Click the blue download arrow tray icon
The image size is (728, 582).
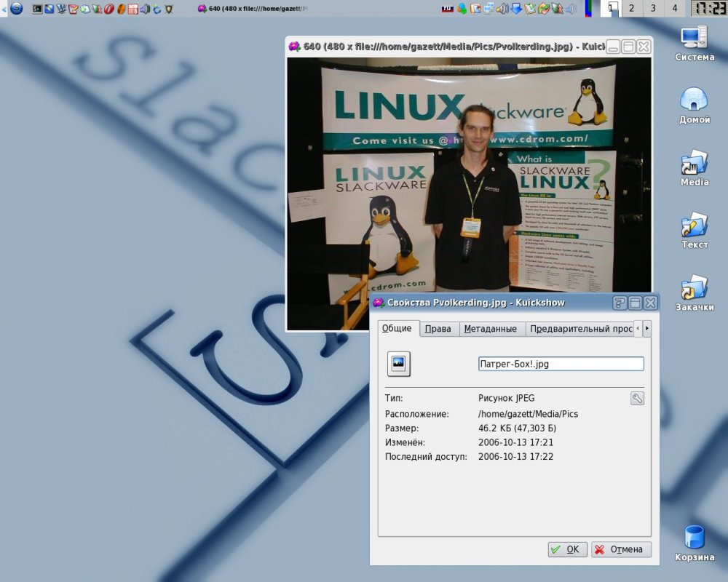pos(516,8)
